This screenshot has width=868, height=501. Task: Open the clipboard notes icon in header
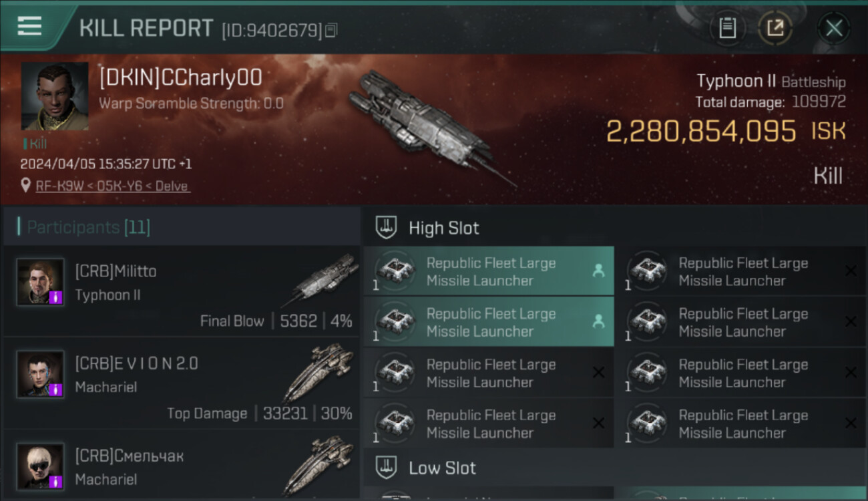click(x=727, y=28)
